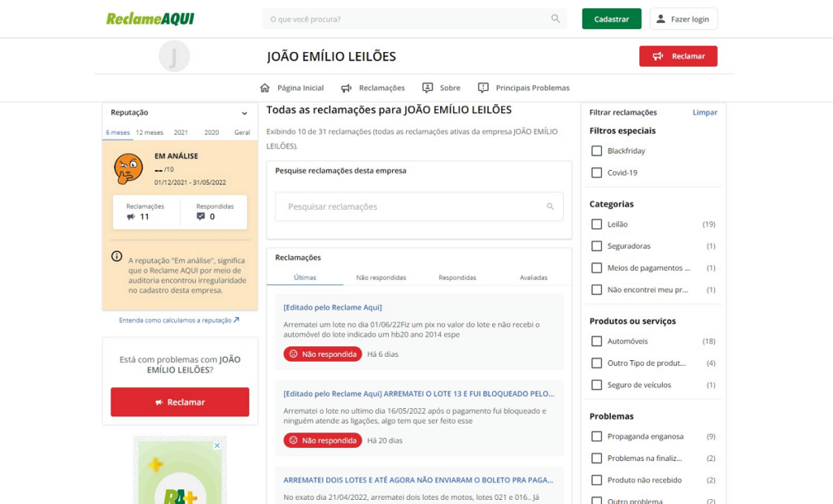This screenshot has height=504, width=833.
Task: Click the Sobre icon in navigation
Action: point(428,88)
